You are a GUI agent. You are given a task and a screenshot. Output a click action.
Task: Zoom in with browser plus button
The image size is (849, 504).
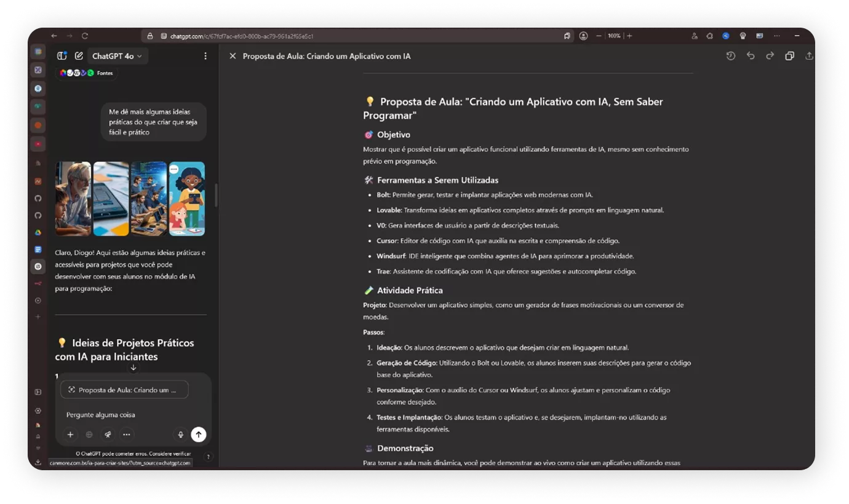click(x=629, y=36)
